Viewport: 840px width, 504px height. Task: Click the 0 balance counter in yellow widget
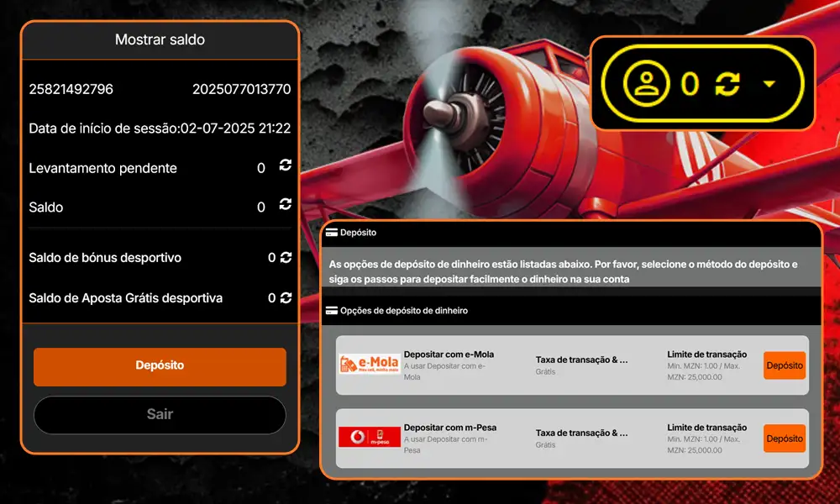[x=689, y=85]
